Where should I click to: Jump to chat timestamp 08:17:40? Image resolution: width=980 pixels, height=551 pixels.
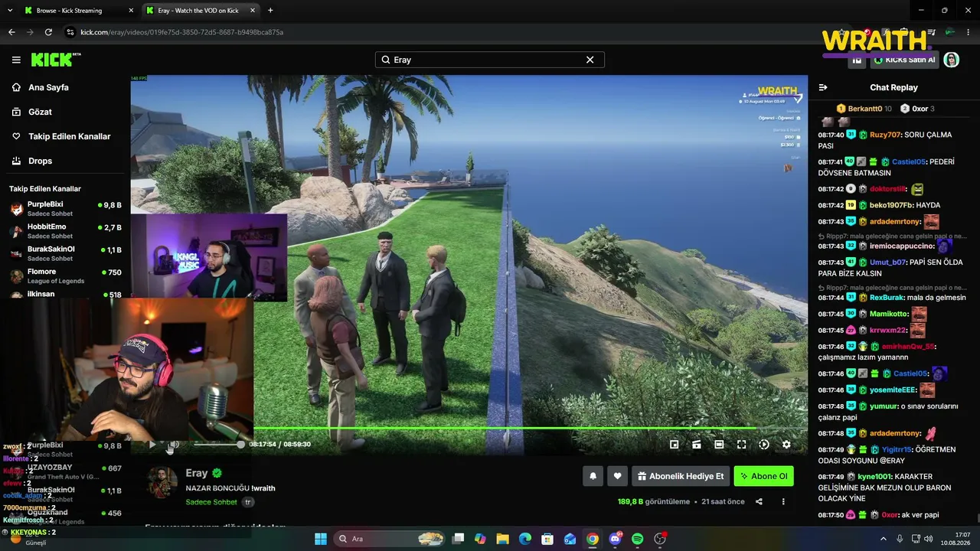tap(831, 135)
